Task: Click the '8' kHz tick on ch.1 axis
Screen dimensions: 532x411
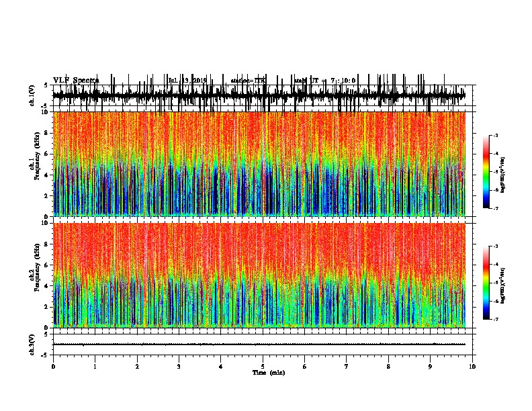Action: point(47,133)
